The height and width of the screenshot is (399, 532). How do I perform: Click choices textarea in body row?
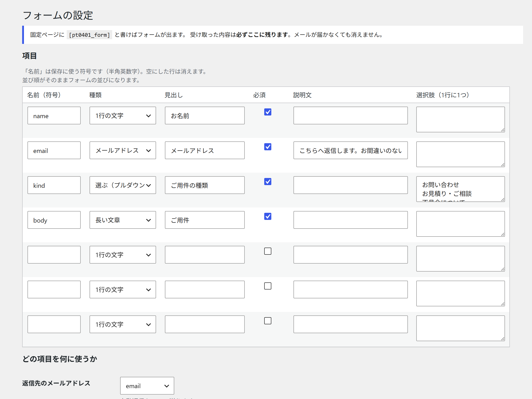point(461,224)
